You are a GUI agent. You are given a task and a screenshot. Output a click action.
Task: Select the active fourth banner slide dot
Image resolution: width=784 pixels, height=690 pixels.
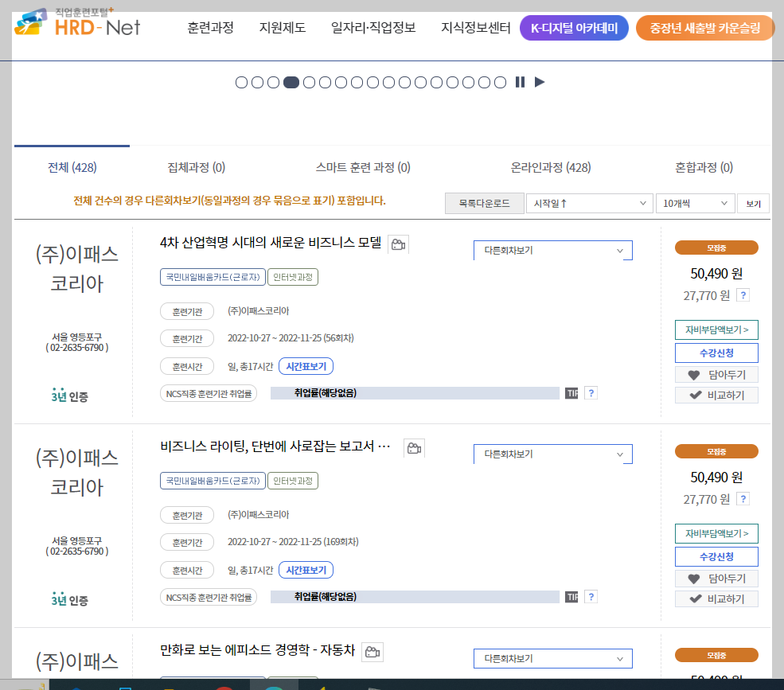tap(291, 83)
